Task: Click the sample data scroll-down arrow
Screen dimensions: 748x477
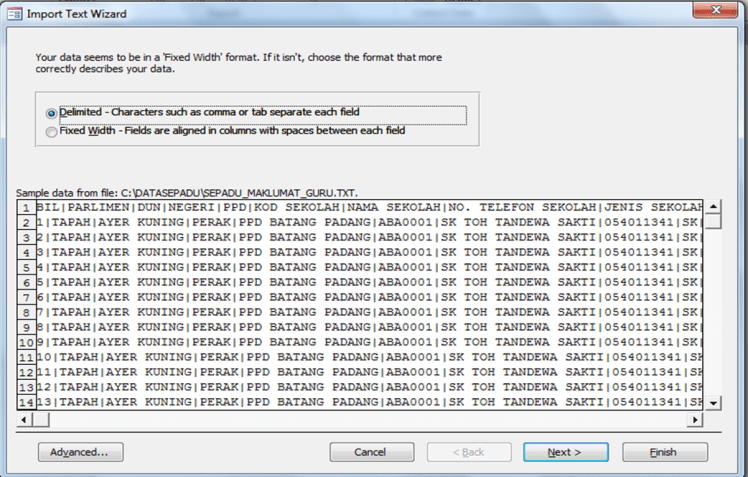Action: (713, 403)
